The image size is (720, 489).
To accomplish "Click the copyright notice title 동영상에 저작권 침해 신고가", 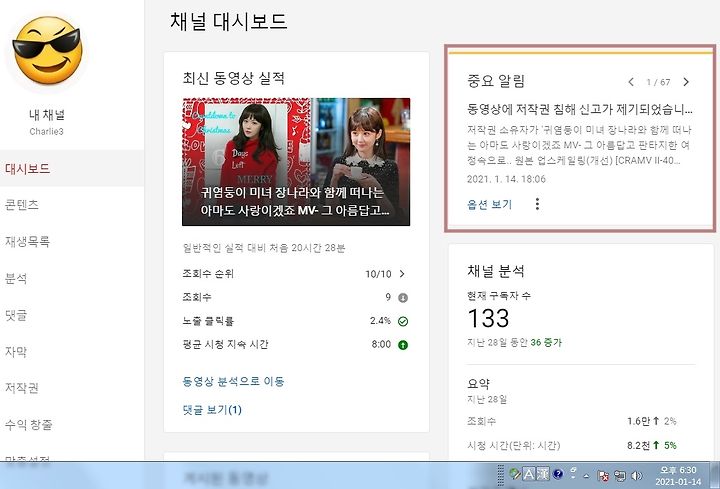I will pos(579,109).
